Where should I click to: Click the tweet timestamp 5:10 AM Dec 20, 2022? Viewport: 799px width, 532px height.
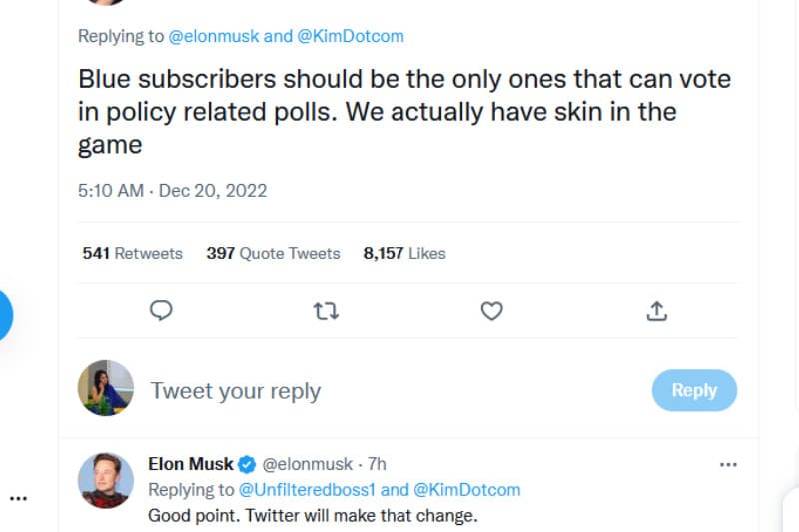tap(172, 190)
